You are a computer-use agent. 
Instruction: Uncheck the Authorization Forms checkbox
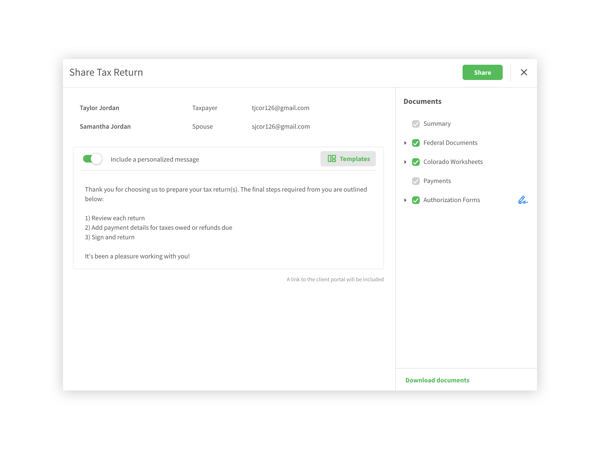pyautogui.click(x=416, y=200)
